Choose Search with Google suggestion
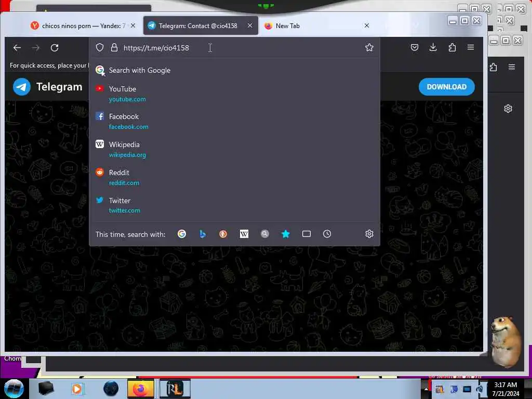 point(234,70)
